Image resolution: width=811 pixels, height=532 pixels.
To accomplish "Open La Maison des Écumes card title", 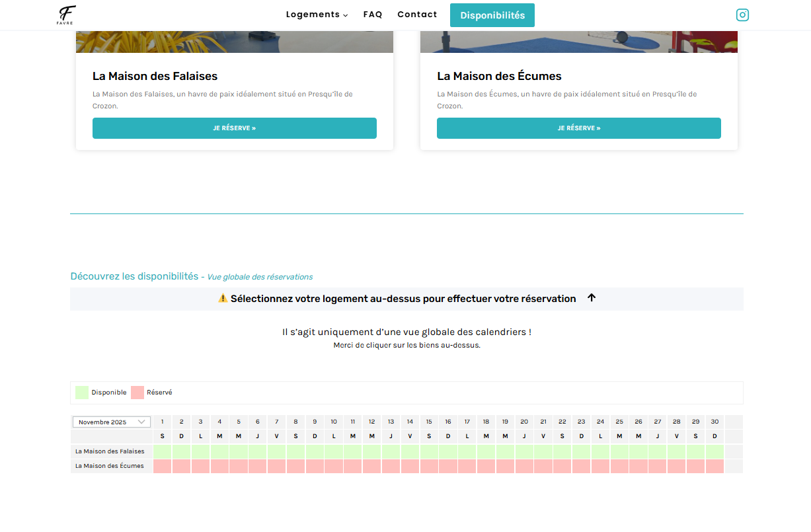I will pyautogui.click(x=499, y=76).
